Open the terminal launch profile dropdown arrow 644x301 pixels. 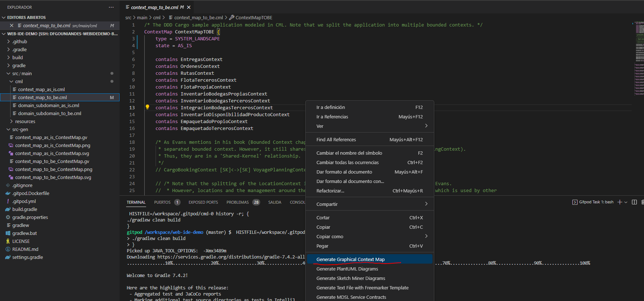coord(626,202)
